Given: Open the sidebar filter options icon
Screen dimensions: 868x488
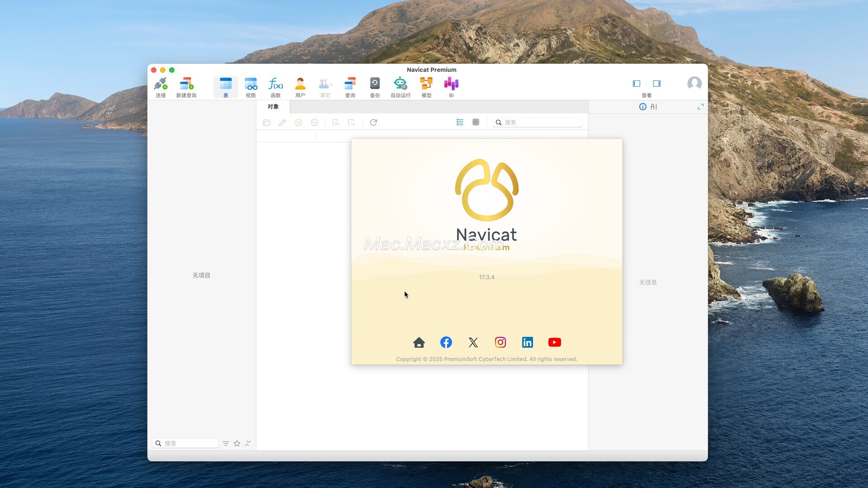Looking at the screenshot, I should pos(226,443).
